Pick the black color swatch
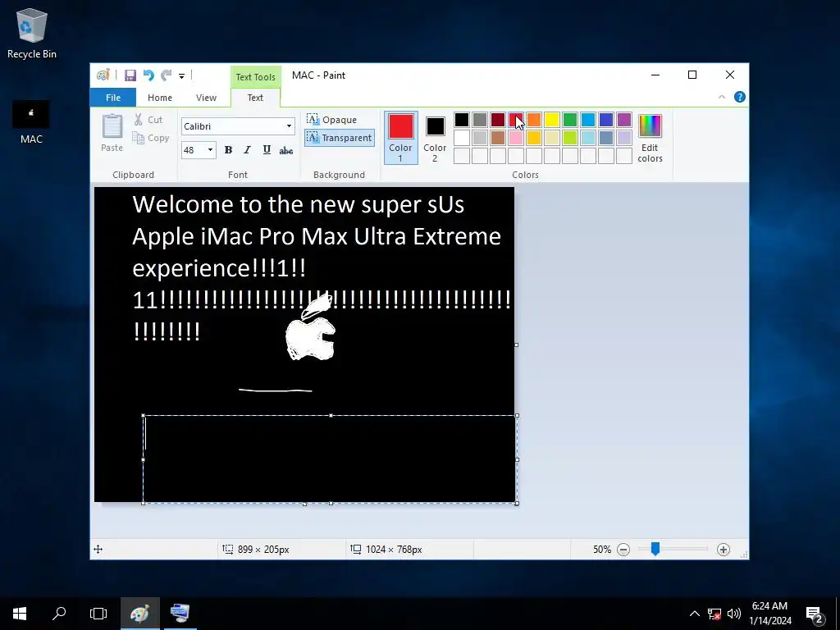This screenshot has width=840, height=630. pos(462,120)
